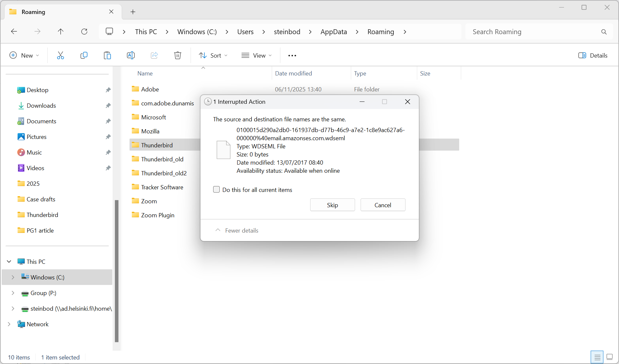619x364 pixels.
Task: Switch to large thumbnails view in status bar
Action: [610, 357]
